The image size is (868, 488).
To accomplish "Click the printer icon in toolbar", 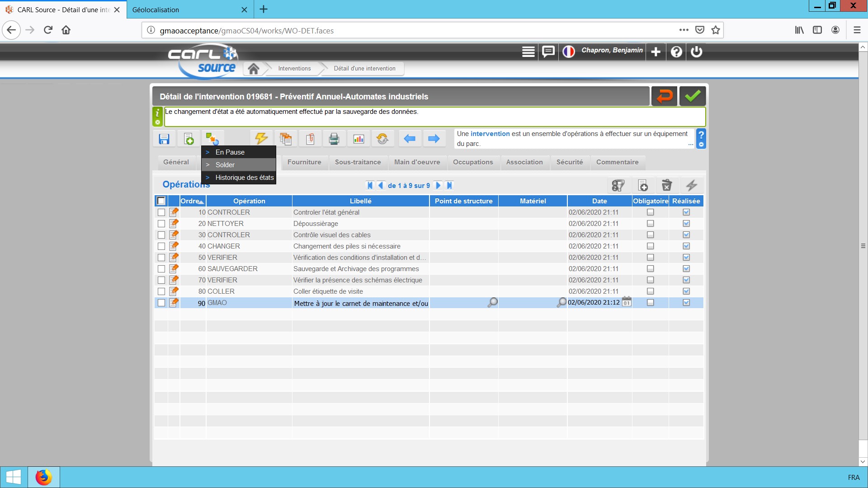I will 334,139.
